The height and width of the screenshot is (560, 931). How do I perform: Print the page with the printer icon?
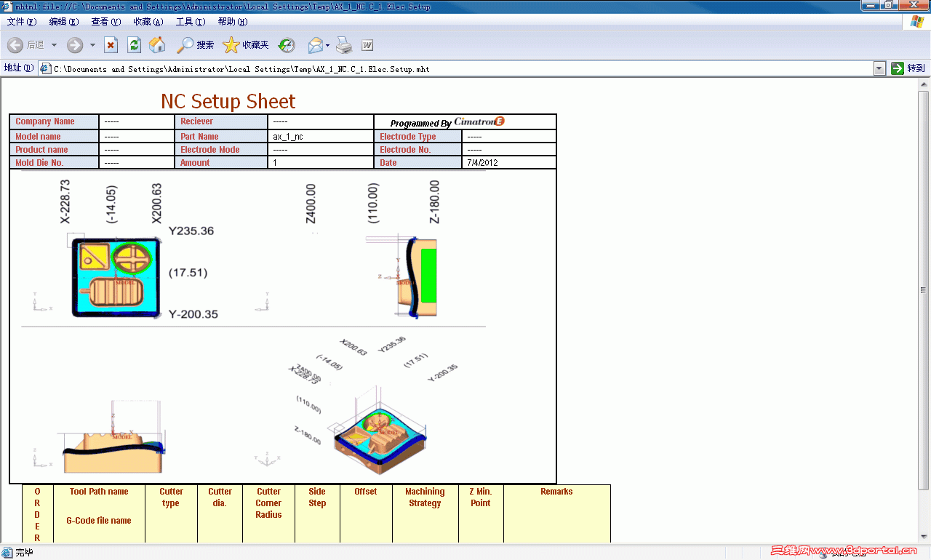(x=344, y=45)
